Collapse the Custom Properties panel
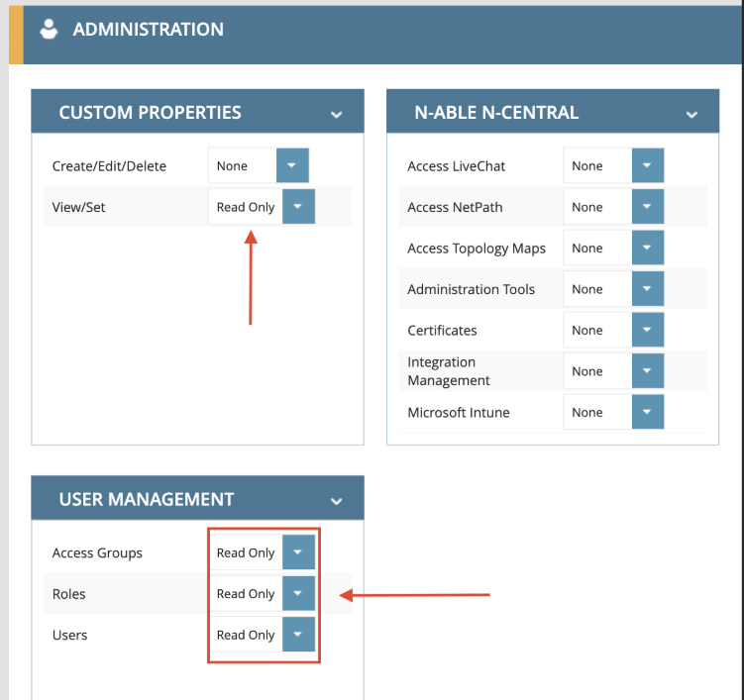Image resolution: width=744 pixels, height=700 pixels. (x=336, y=114)
